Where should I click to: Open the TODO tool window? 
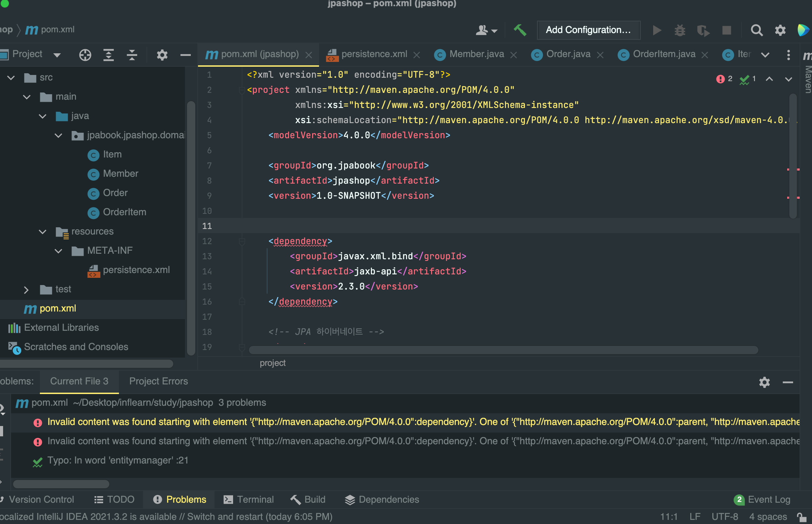tap(114, 499)
